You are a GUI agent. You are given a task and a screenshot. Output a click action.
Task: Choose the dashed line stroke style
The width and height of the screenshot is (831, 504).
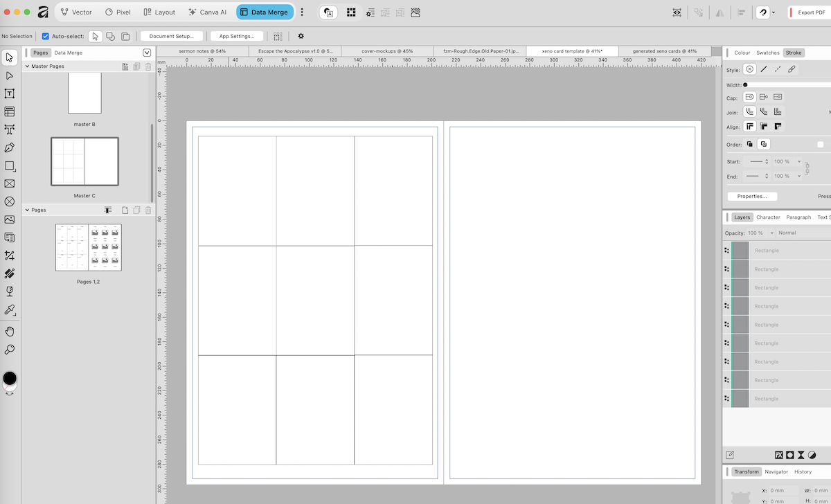tap(778, 69)
